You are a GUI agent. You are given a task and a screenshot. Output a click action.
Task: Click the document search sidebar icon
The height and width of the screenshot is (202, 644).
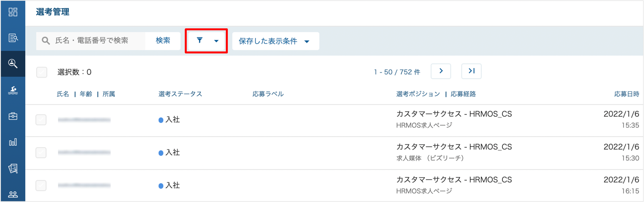[13, 38]
